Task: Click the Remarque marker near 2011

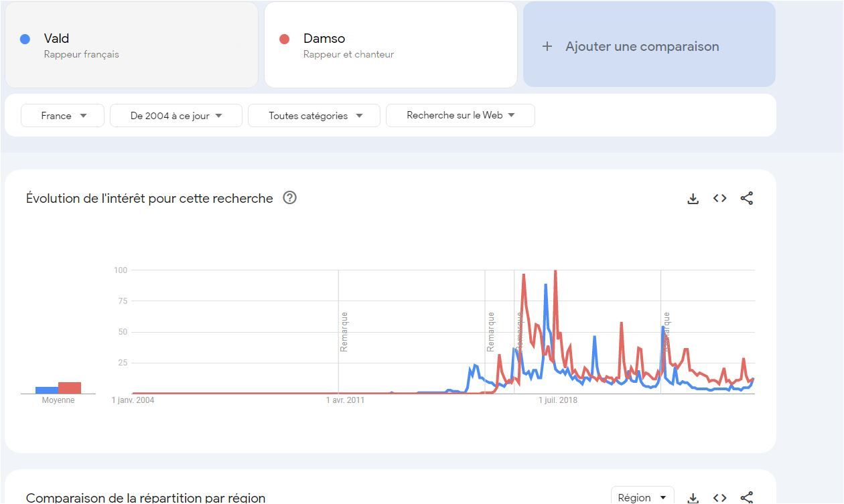Action: pos(344,331)
